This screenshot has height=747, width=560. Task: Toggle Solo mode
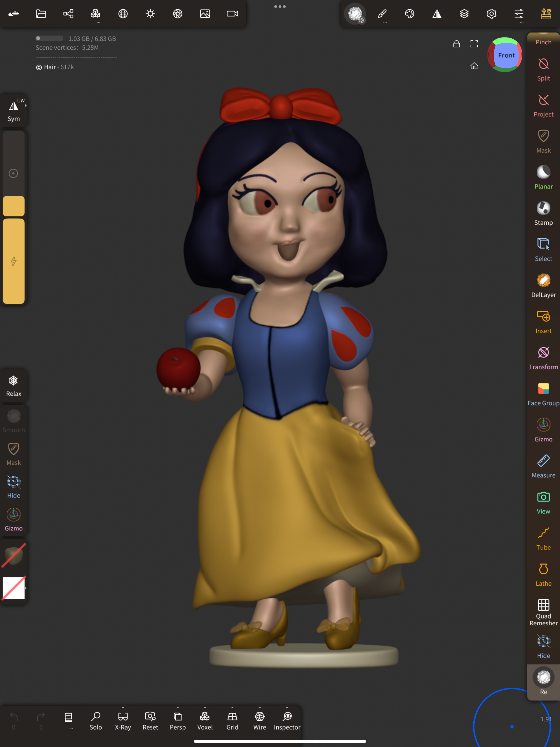96,721
